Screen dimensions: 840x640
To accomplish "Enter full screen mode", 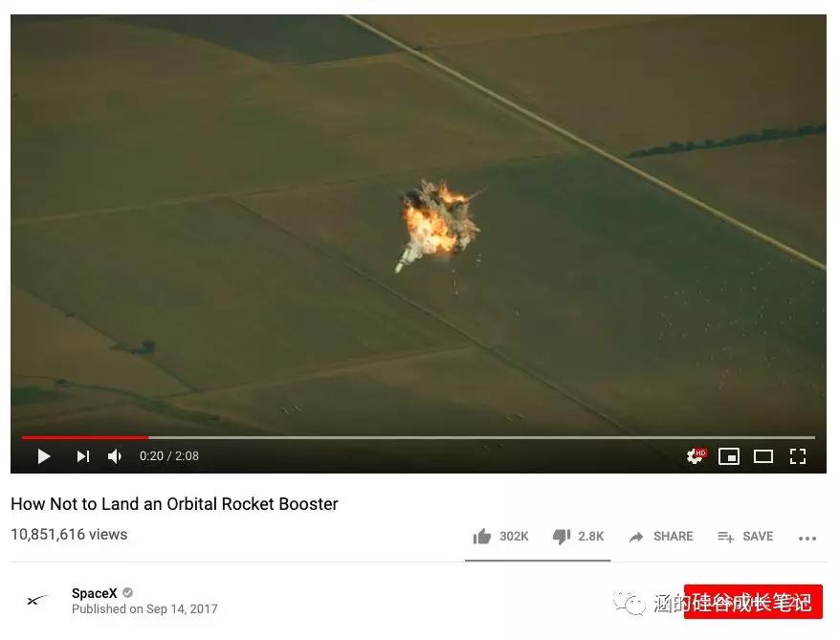I will tap(798, 456).
